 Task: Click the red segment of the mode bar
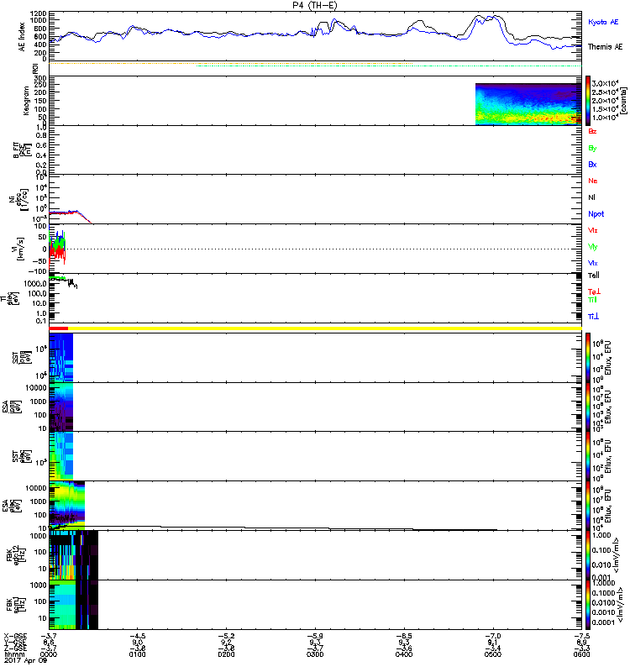coord(59,328)
